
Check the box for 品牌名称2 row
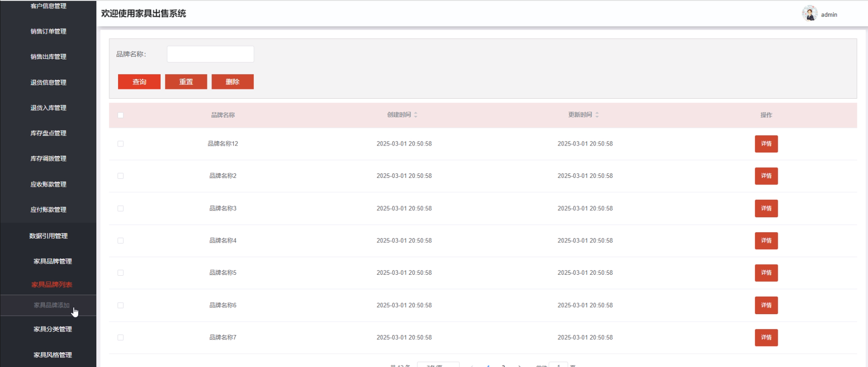point(120,176)
